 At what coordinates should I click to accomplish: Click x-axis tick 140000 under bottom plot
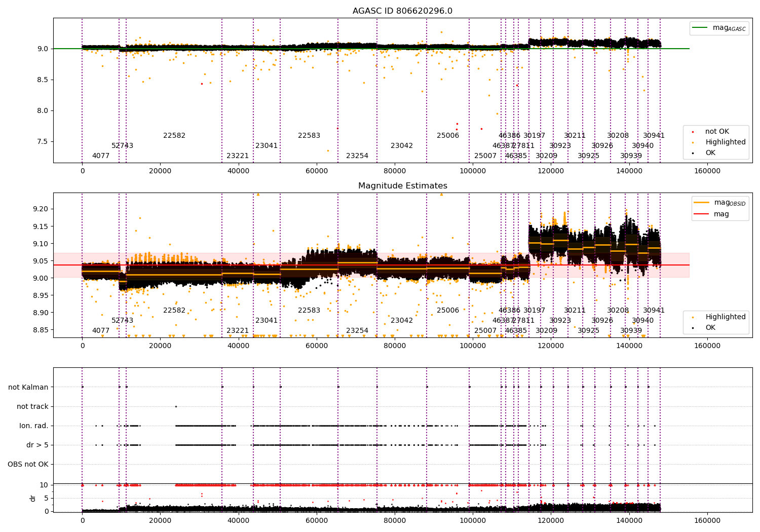[629, 520]
